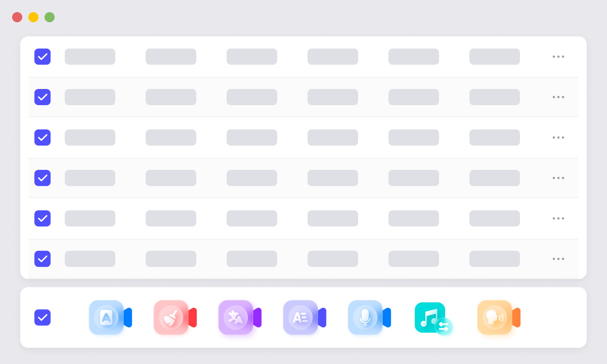Toggle the second row checkbox

pyautogui.click(x=42, y=97)
